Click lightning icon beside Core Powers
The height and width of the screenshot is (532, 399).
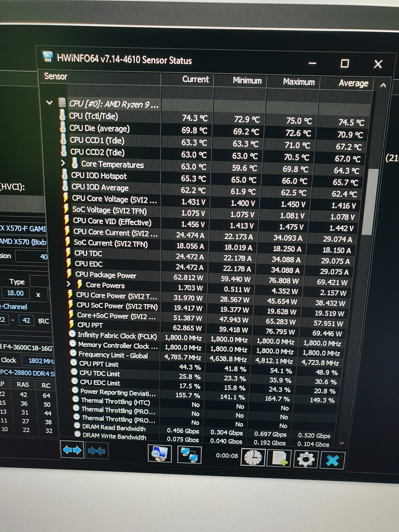point(79,284)
